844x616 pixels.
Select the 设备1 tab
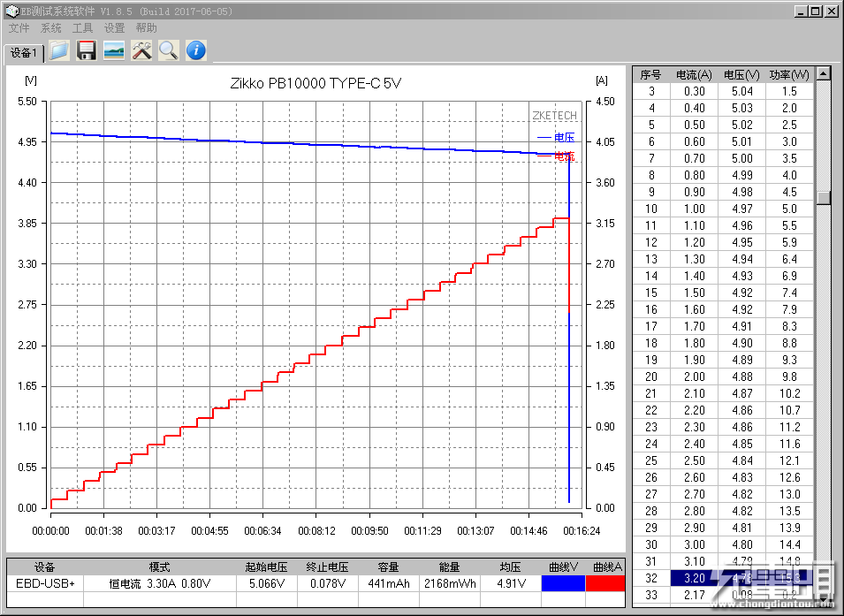click(24, 53)
